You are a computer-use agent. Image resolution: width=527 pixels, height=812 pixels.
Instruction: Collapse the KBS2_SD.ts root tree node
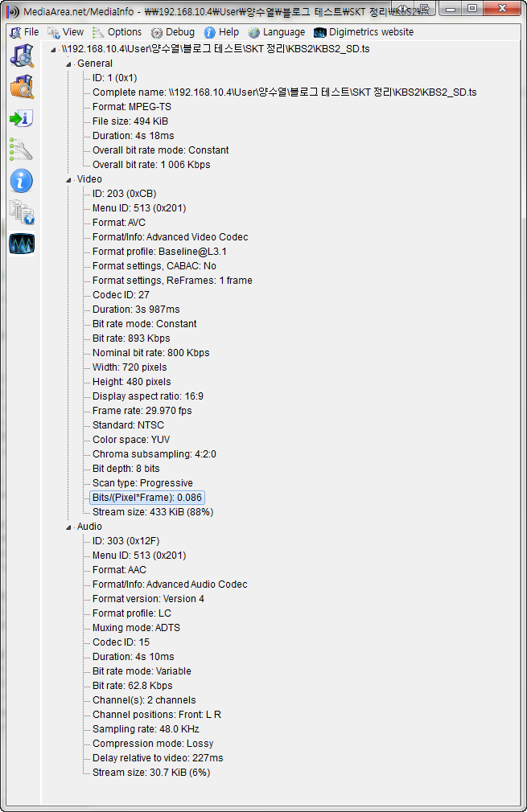click(53, 50)
